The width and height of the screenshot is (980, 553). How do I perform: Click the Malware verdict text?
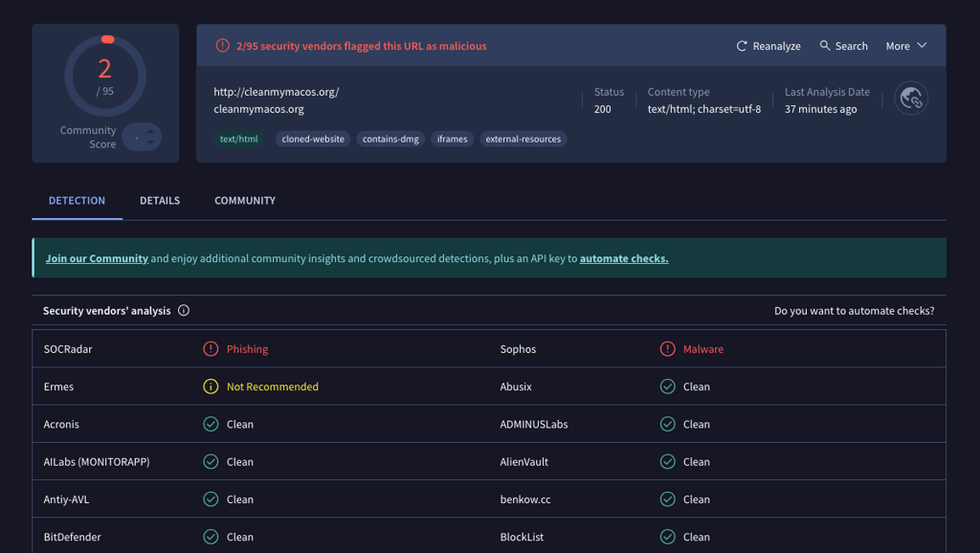(x=703, y=348)
